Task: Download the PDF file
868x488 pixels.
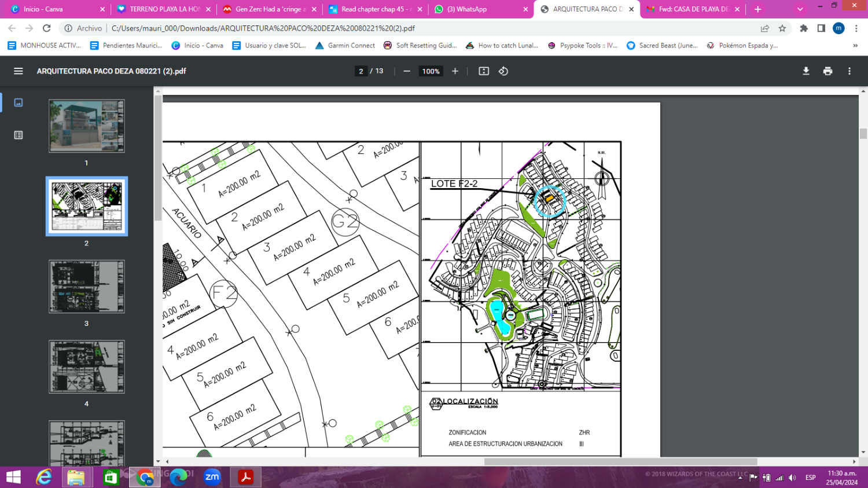Action: [806, 71]
